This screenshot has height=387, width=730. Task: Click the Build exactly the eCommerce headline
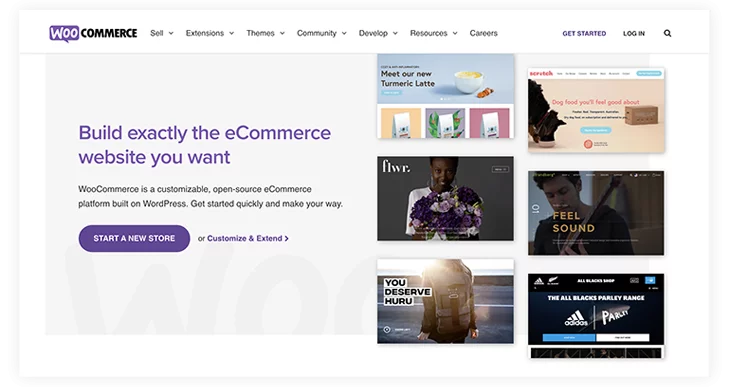click(204, 145)
